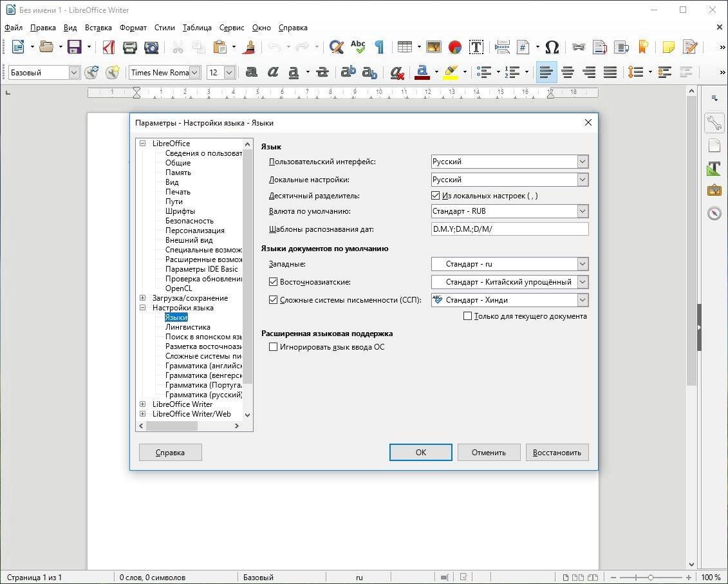Screen dimensions: 728x584
Task: Toggle the Восточноазиатские checkbox
Action: (x=273, y=282)
